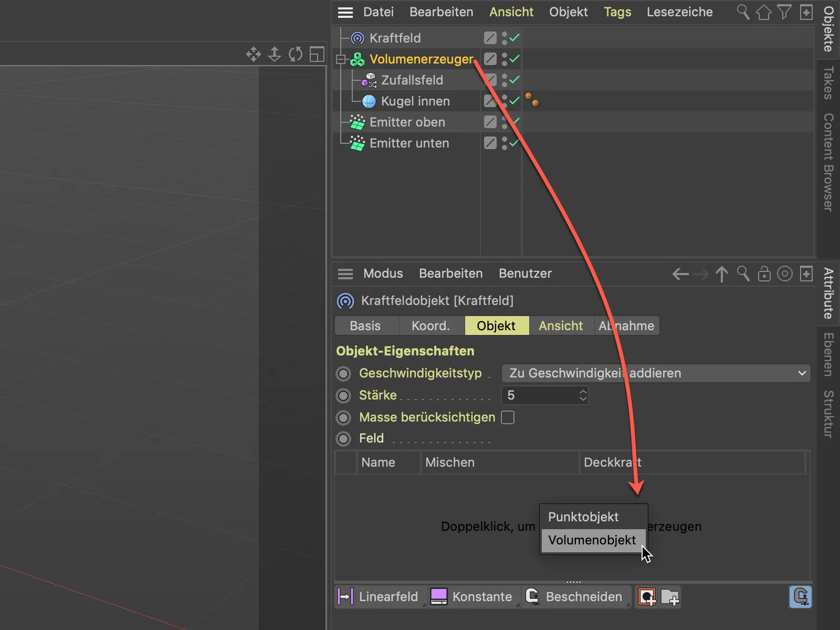Select Volumenobjekt in popup menu

[593, 540]
